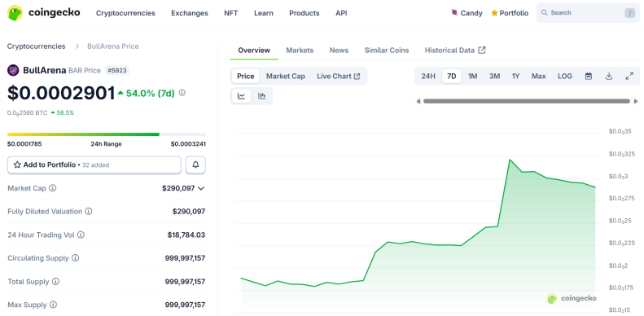Click the price alert bell icon
Viewport: 644px width, 316px height.
click(x=195, y=165)
